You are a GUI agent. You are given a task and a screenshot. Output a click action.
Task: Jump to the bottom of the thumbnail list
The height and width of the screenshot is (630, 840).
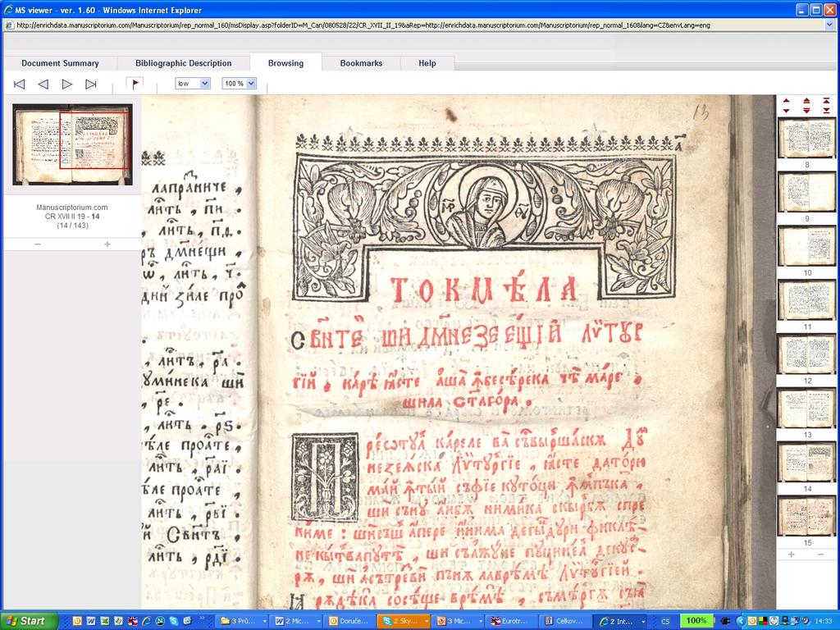click(827, 111)
